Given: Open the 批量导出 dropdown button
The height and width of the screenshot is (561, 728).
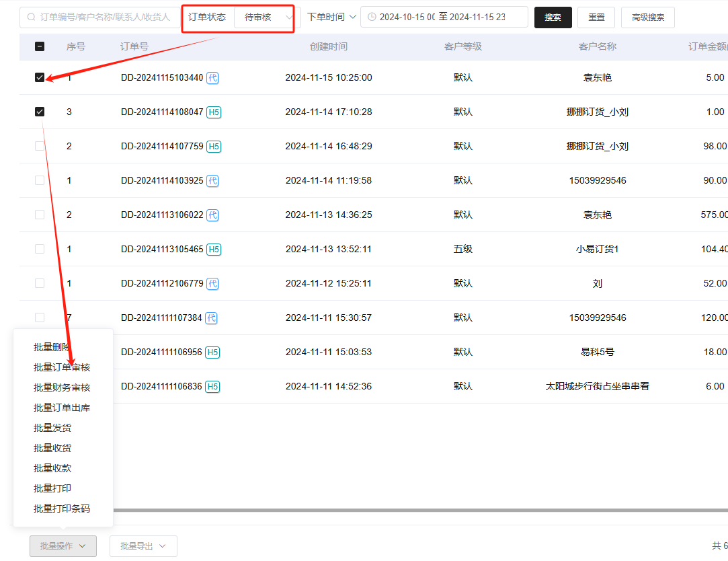Looking at the screenshot, I should click(143, 546).
